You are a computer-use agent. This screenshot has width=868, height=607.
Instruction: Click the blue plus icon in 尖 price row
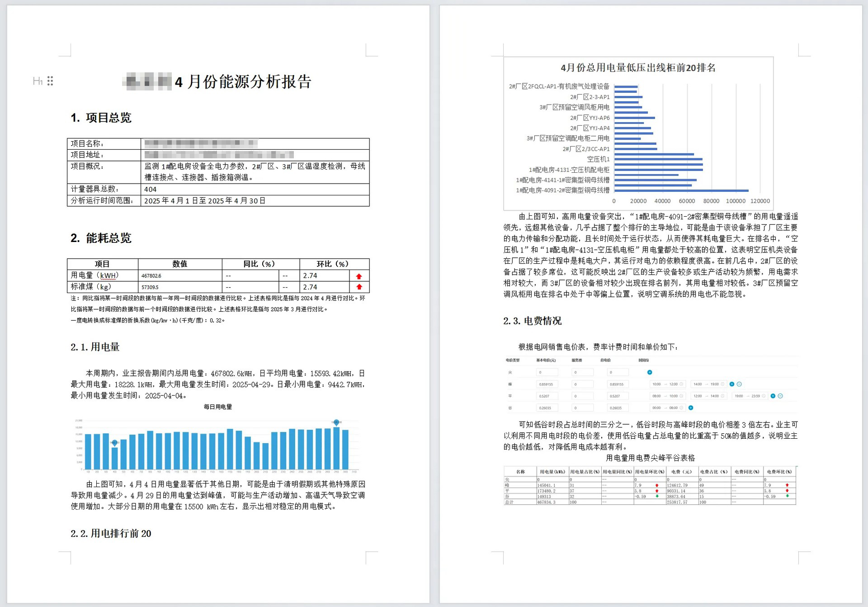(x=650, y=372)
